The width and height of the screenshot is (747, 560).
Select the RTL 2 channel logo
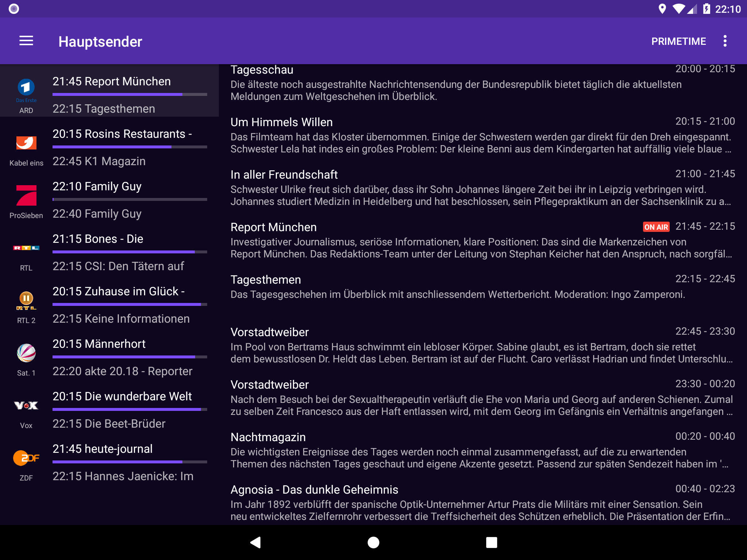pyautogui.click(x=26, y=300)
